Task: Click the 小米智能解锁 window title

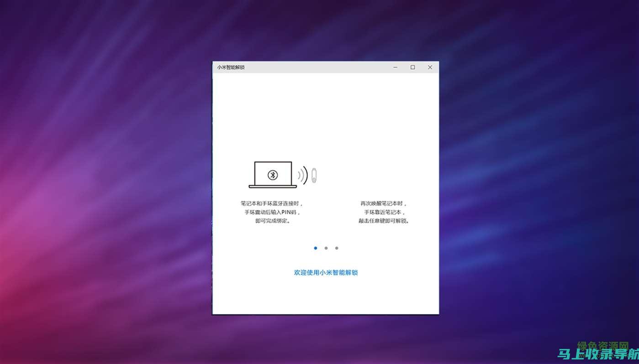Action: coord(231,67)
